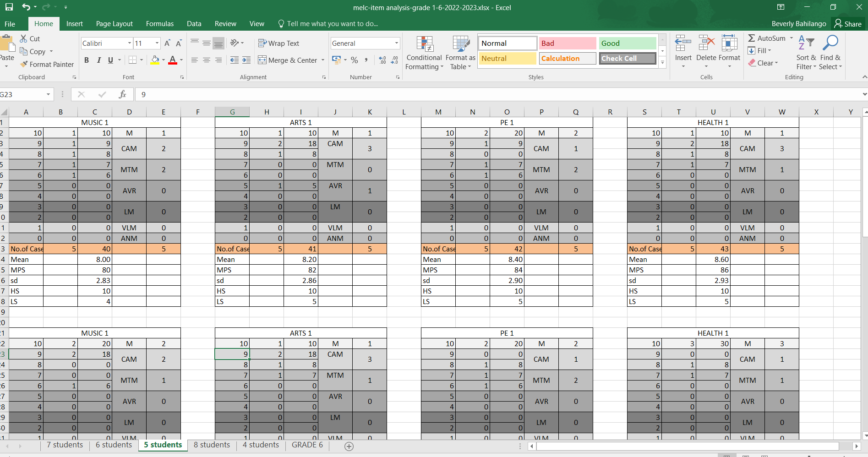The image size is (868, 457).
Task: Open the Fill button menu
Action: [x=759, y=51]
